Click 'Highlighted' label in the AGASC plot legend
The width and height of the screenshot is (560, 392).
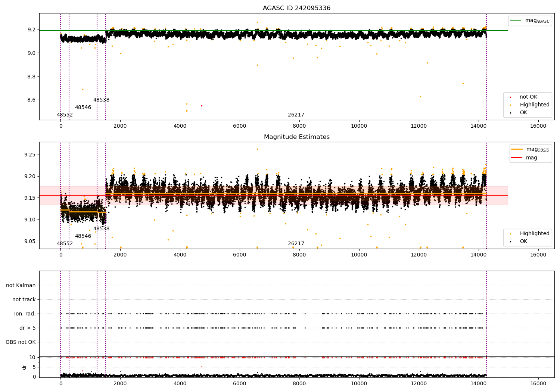pyautogui.click(x=535, y=105)
